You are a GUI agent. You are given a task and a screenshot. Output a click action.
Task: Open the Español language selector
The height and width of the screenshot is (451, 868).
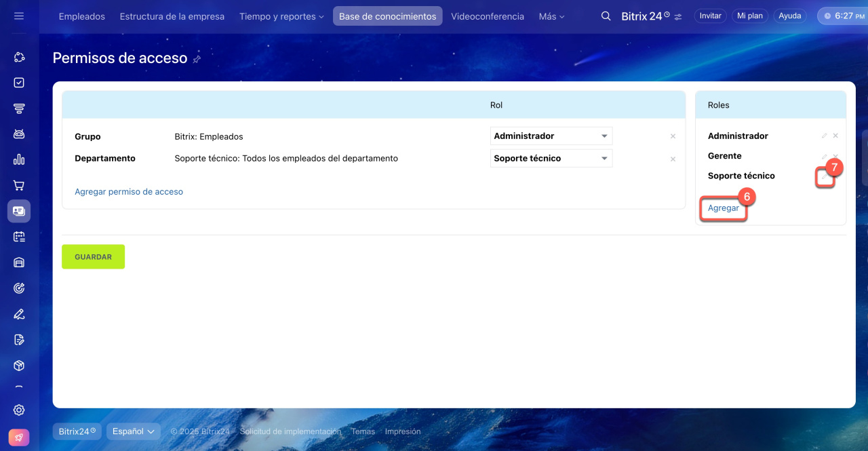133,431
